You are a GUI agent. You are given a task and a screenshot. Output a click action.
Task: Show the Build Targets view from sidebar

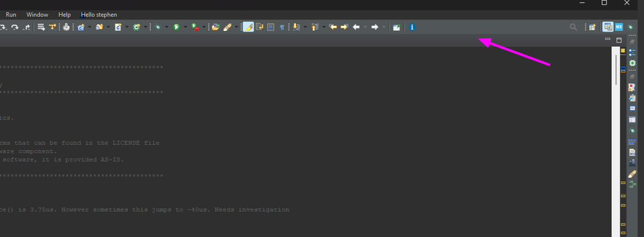pos(632,63)
